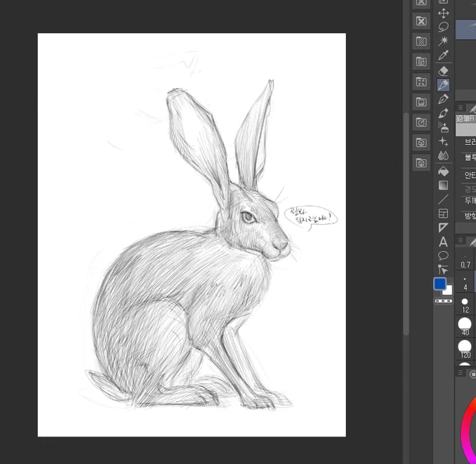Select the Correct line tool

pyautogui.click(x=443, y=269)
